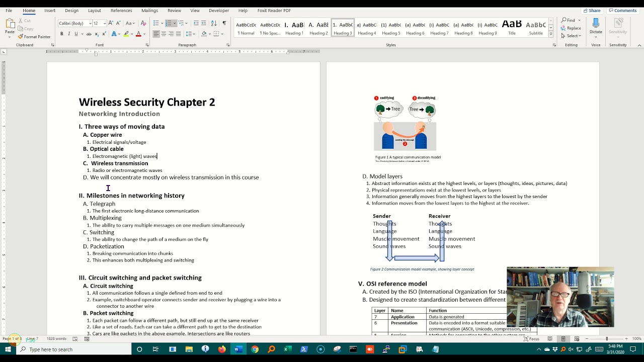Image resolution: width=644 pixels, height=362 pixels.
Task: Switch to the Layout tab
Action: tap(95, 11)
